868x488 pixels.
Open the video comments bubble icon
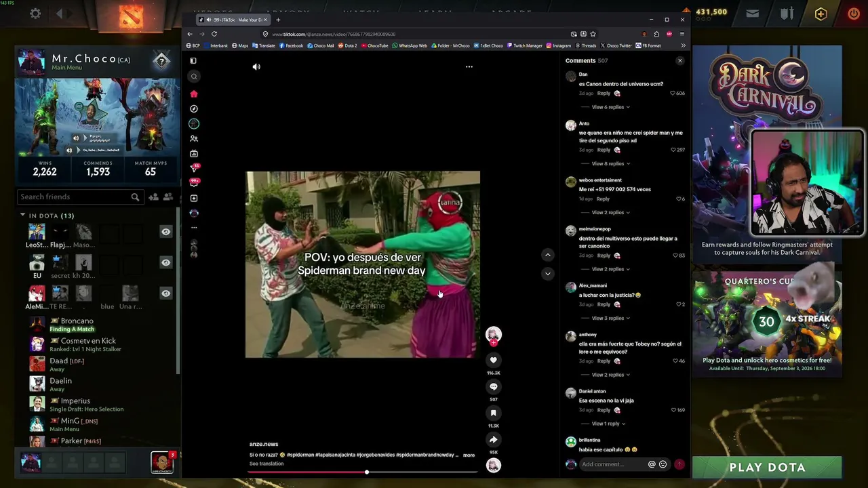tap(494, 386)
